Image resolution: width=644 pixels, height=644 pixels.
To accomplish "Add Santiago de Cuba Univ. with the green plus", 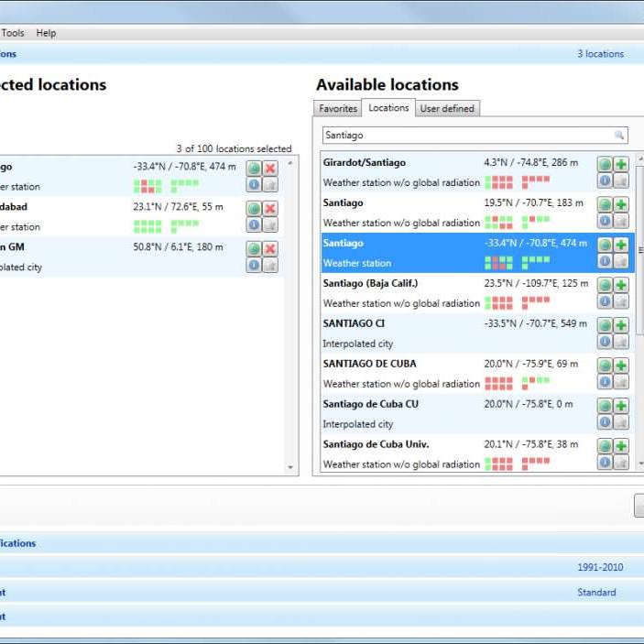I will (x=621, y=446).
